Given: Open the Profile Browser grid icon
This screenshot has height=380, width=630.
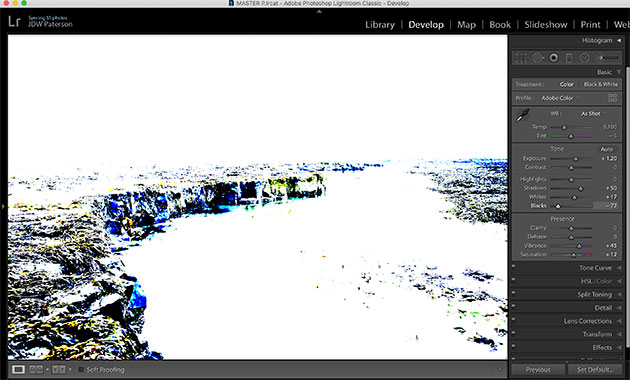Looking at the screenshot, I should [x=613, y=98].
